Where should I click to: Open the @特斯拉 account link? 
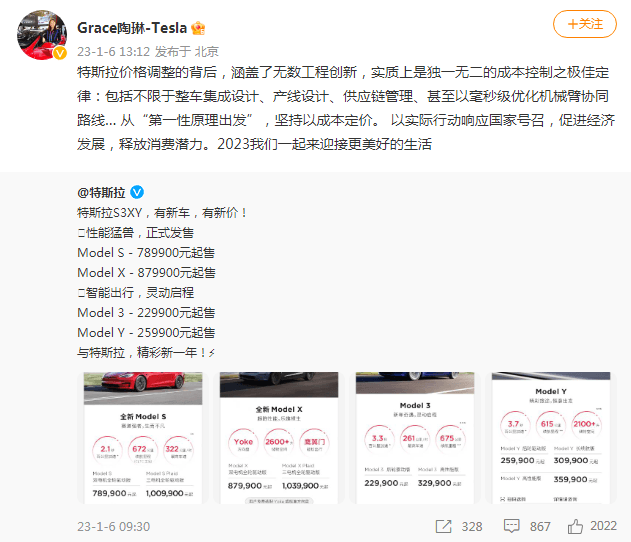click(101, 192)
